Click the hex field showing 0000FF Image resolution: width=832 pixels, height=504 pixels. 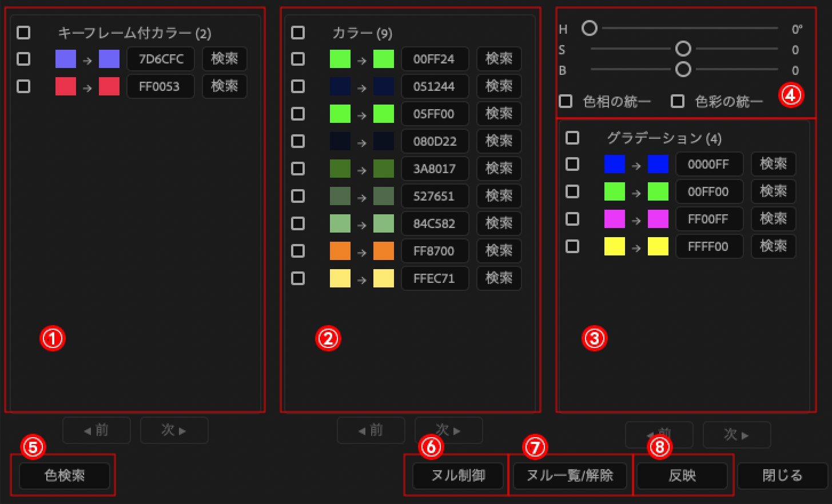(708, 164)
